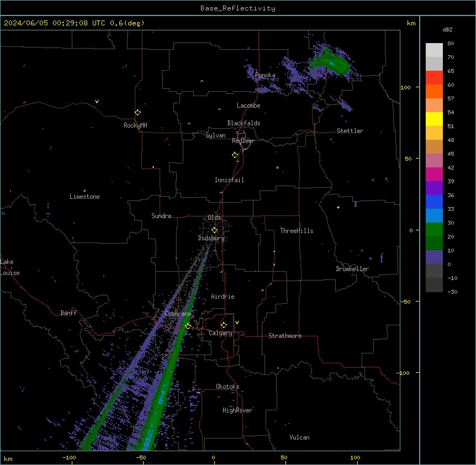Image resolution: width=476 pixels, height=465 pixels.
Task: Click the -50 tick label on the right axis
Action: 405,302
